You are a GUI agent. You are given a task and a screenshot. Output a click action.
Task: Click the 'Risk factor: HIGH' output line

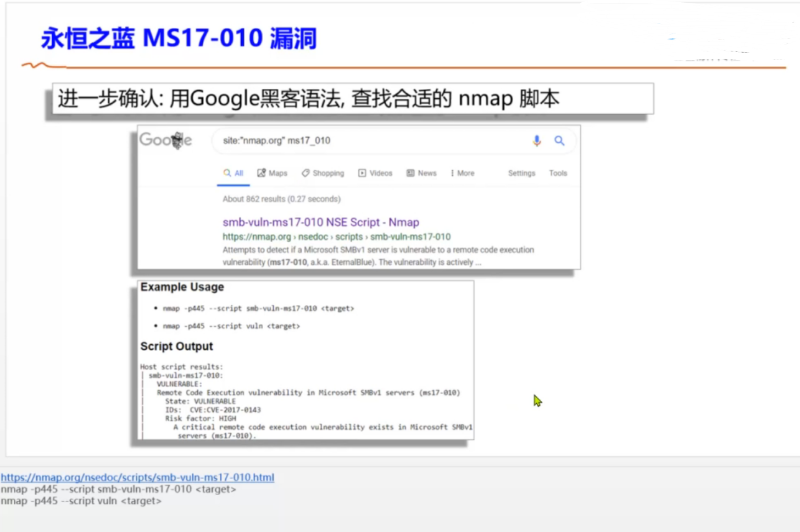200,418
